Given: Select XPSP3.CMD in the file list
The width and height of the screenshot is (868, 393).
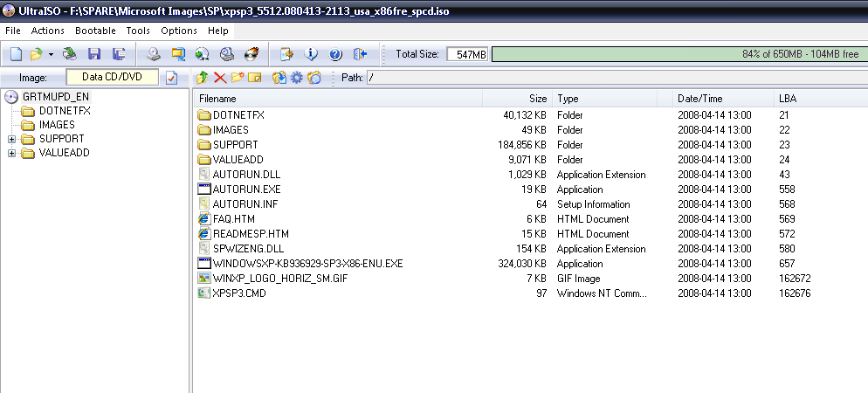Looking at the screenshot, I should [239, 293].
